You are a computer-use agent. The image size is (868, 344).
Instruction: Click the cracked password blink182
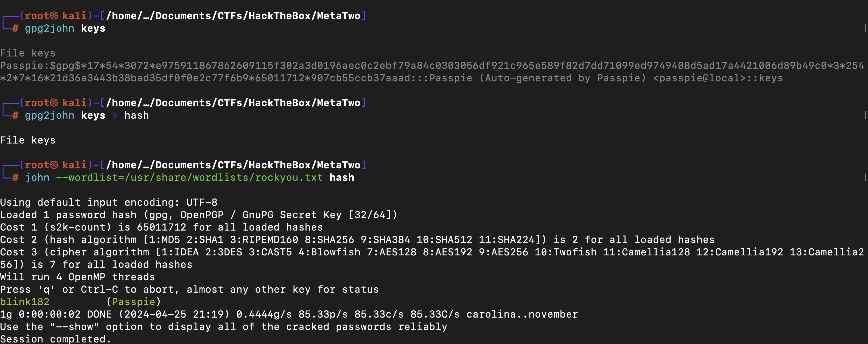(25, 302)
